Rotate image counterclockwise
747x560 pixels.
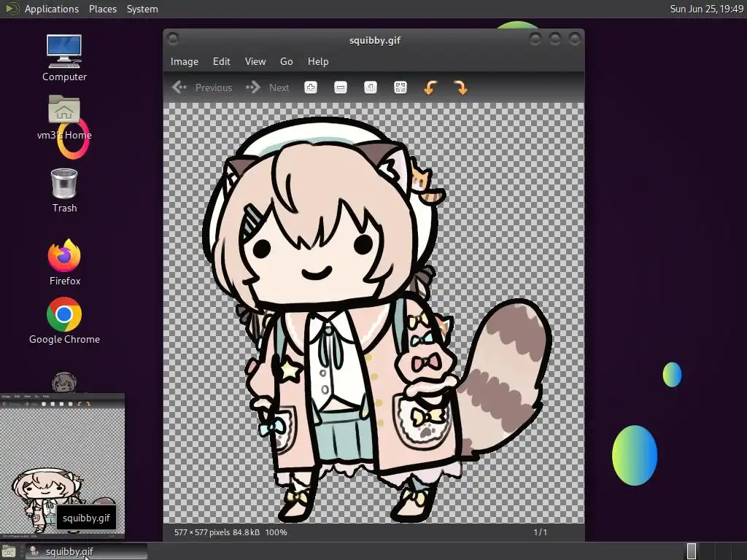click(430, 87)
